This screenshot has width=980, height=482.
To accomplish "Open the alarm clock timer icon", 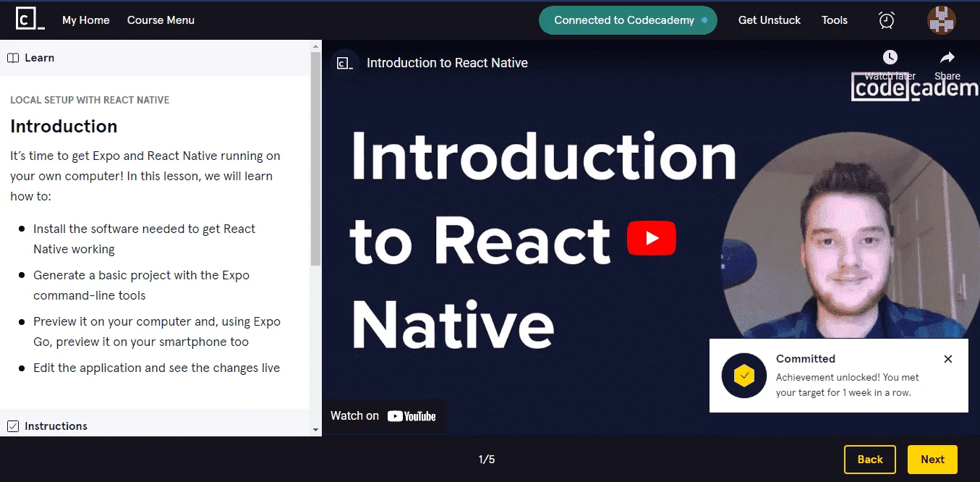I will click(x=887, y=20).
